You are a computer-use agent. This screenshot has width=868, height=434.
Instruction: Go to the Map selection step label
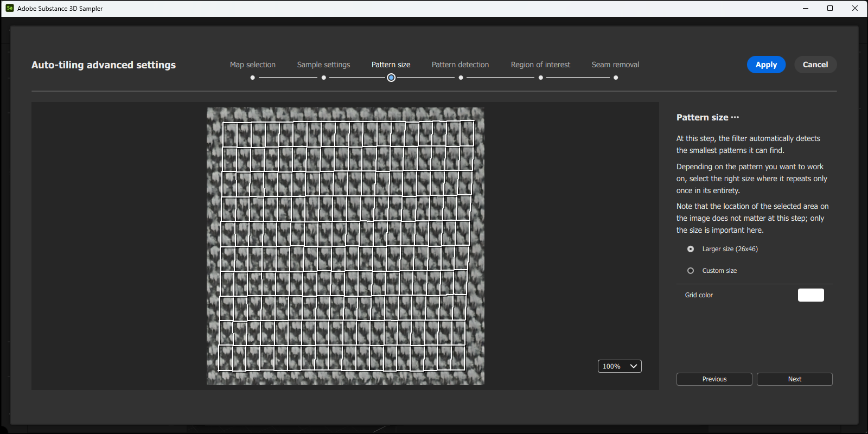[x=253, y=65]
